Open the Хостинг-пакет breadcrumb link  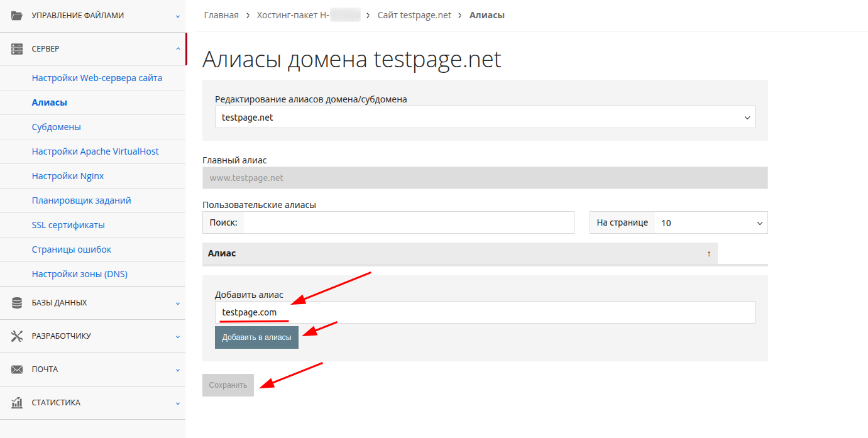pyautogui.click(x=309, y=15)
